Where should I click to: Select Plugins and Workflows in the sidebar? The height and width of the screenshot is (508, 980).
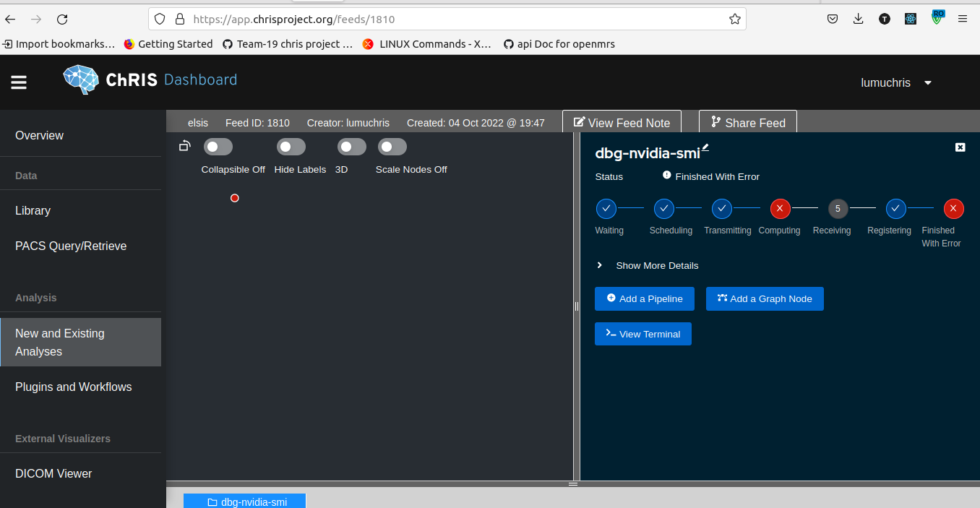pyautogui.click(x=73, y=387)
